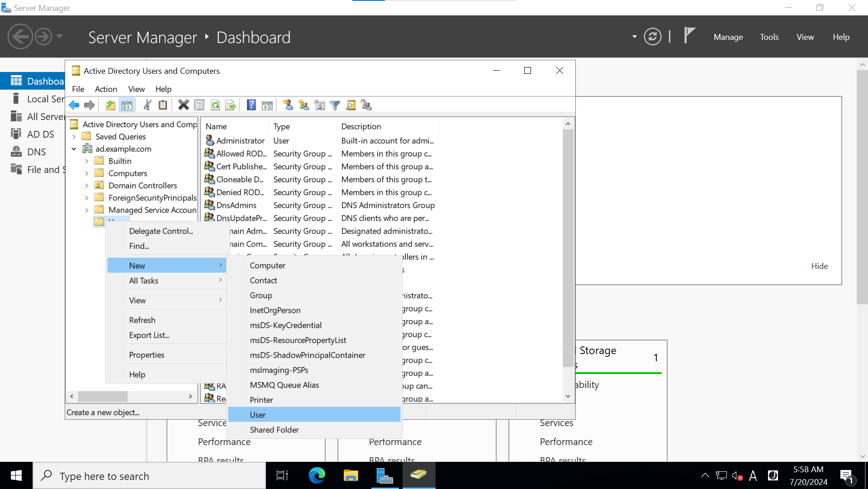
Task: Toggle the Show/Hide Action Pane icon
Action: click(x=267, y=105)
